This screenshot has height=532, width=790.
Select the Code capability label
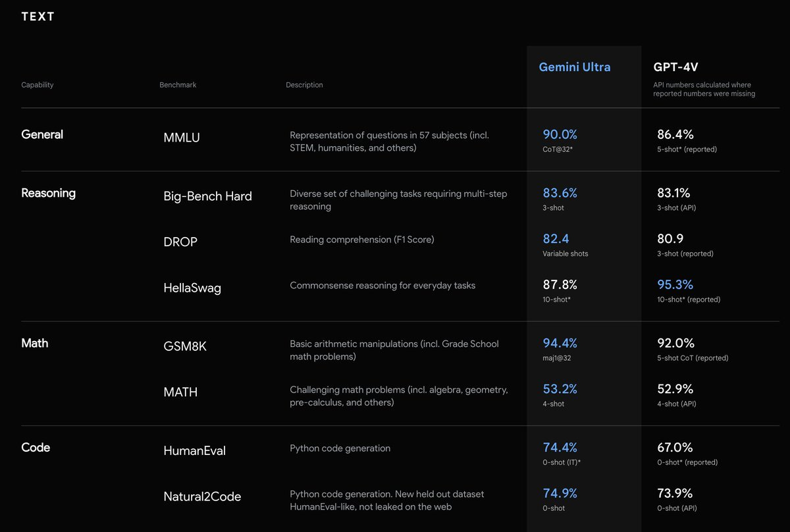click(36, 447)
